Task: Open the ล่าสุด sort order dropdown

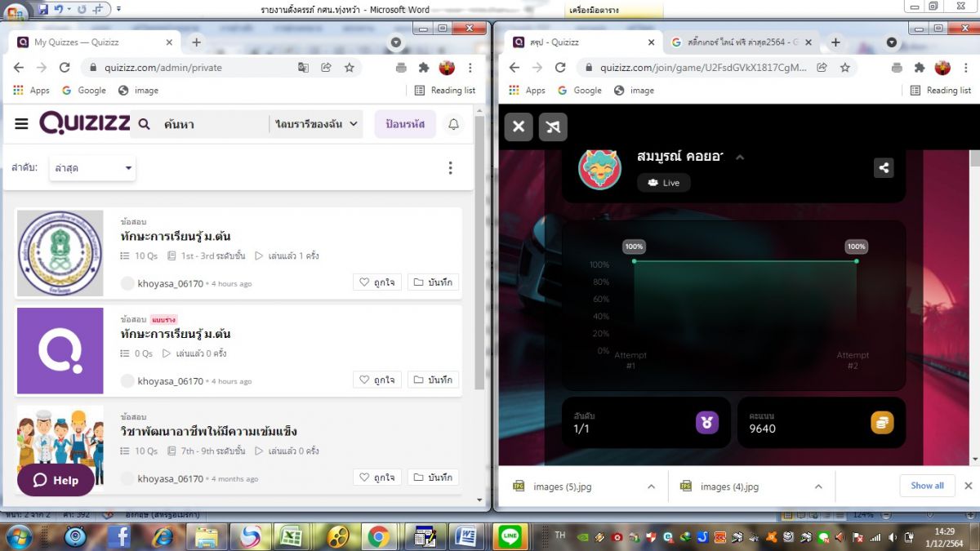Action: (92, 168)
